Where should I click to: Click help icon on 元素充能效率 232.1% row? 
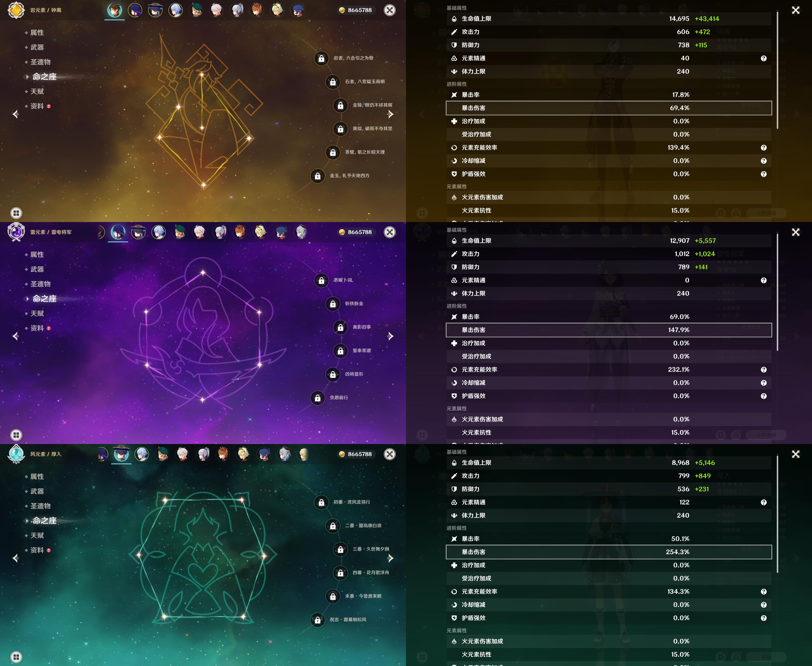coord(763,369)
